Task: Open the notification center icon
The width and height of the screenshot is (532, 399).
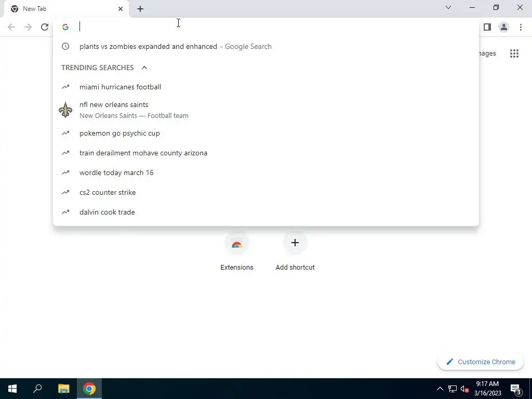Action: pyautogui.click(x=515, y=389)
